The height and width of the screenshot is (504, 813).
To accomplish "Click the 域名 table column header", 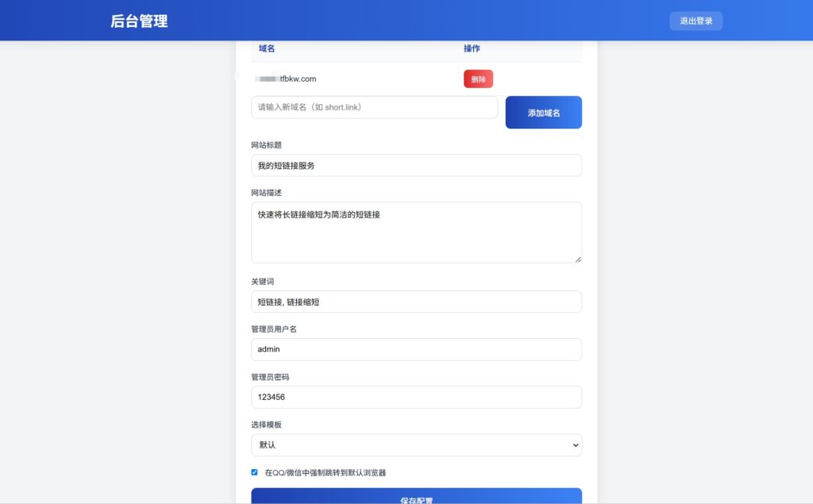I will 265,48.
